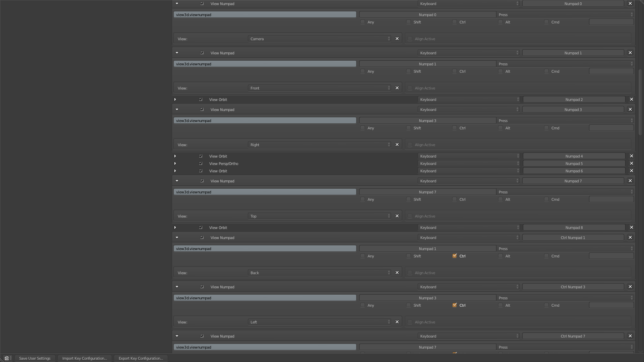644x362 pixels.
Task: Click Export Key Configuration
Action: click(141, 358)
